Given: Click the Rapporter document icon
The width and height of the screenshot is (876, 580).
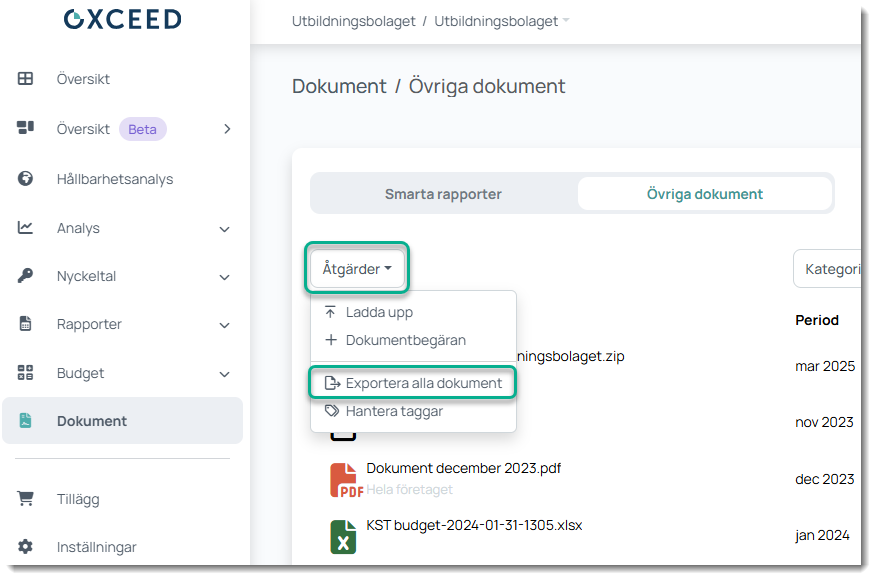Looking at the screenshot, I should pos(26,324).
